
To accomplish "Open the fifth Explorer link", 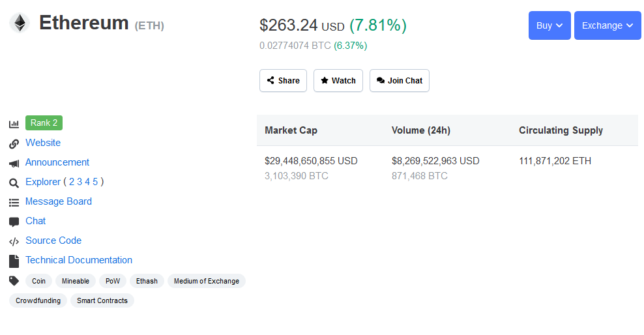I will (95, 182).
